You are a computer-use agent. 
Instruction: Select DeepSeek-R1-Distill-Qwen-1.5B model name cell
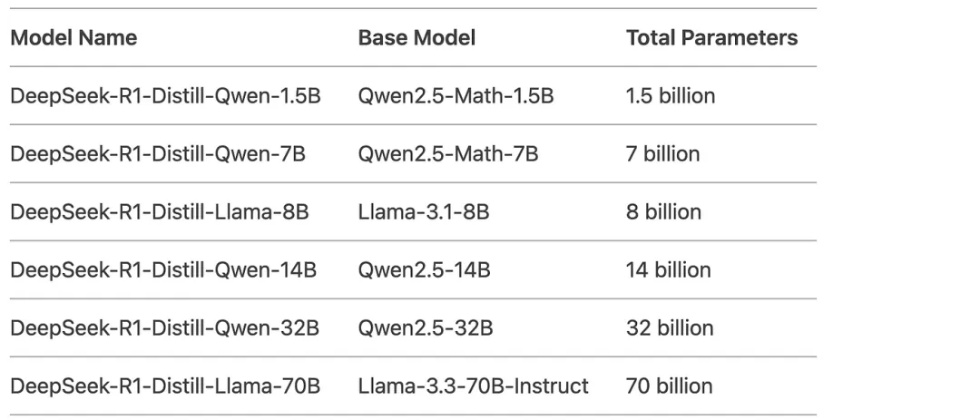pyautogui.click(x=166, y=95)
